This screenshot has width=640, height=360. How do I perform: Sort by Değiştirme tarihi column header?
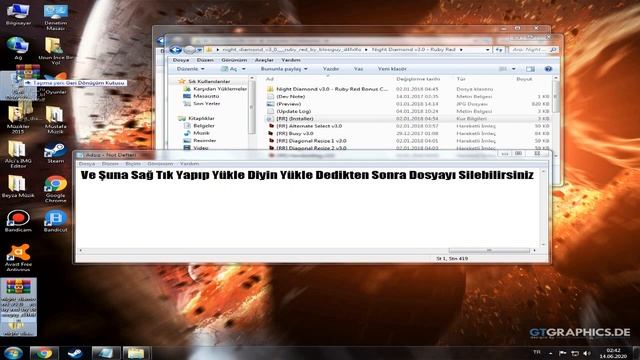click(x=418, y=79)
